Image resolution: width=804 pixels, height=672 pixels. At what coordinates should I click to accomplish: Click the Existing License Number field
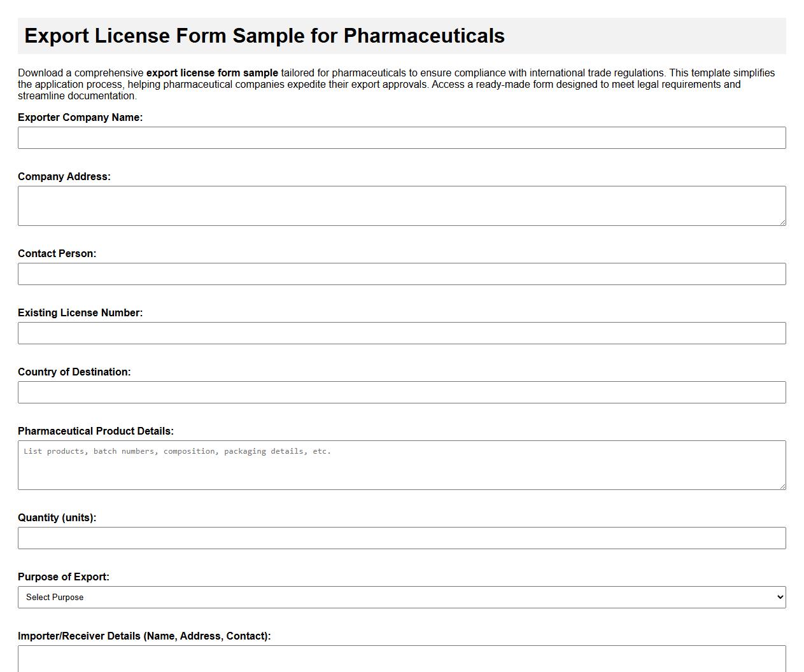coord(401,333)
